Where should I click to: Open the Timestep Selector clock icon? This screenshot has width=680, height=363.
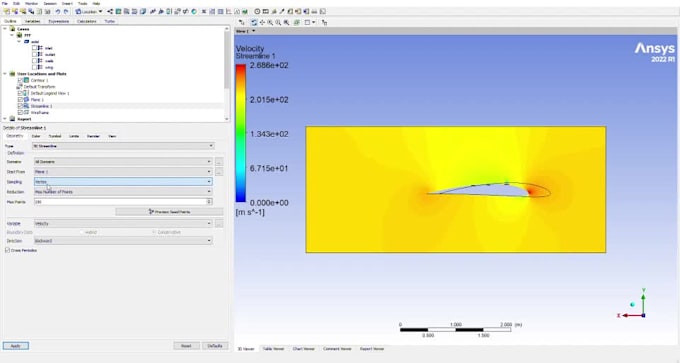coord(257,11)
